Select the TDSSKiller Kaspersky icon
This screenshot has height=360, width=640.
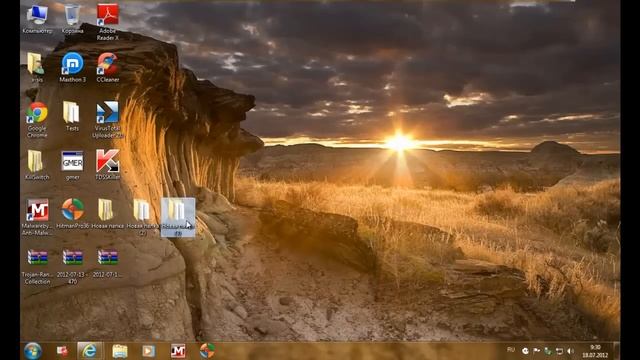pyautogui.click(x=108, y=164)
